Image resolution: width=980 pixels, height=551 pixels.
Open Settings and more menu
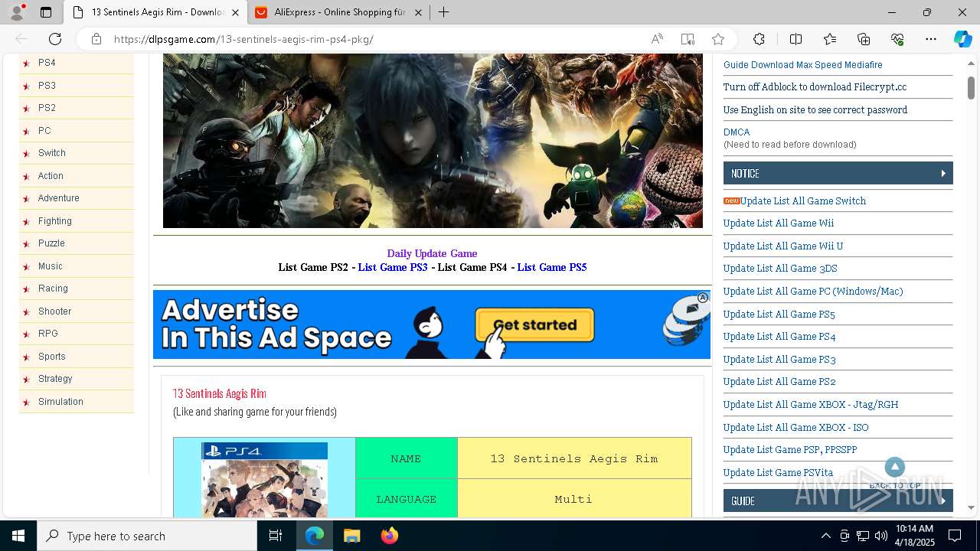pos(931,39)
